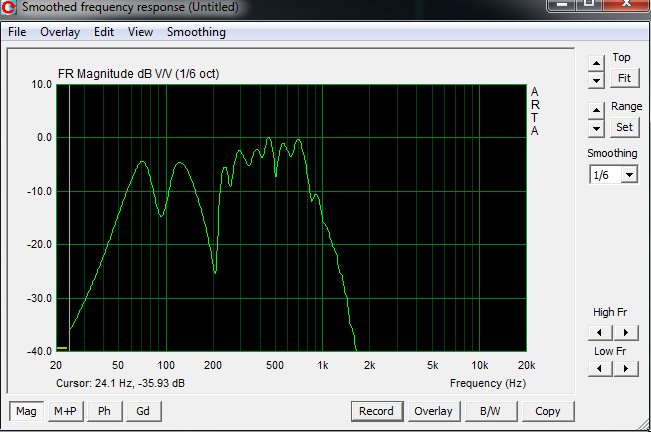
Task: Open the Smoothing menu
Action: pos(196,32)
